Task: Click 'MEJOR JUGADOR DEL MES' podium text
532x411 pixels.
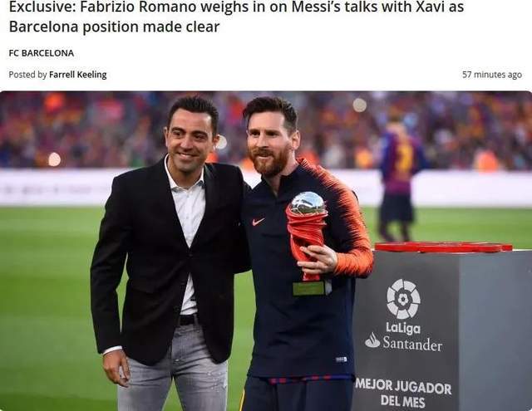Action: click(x=403, y=394)
